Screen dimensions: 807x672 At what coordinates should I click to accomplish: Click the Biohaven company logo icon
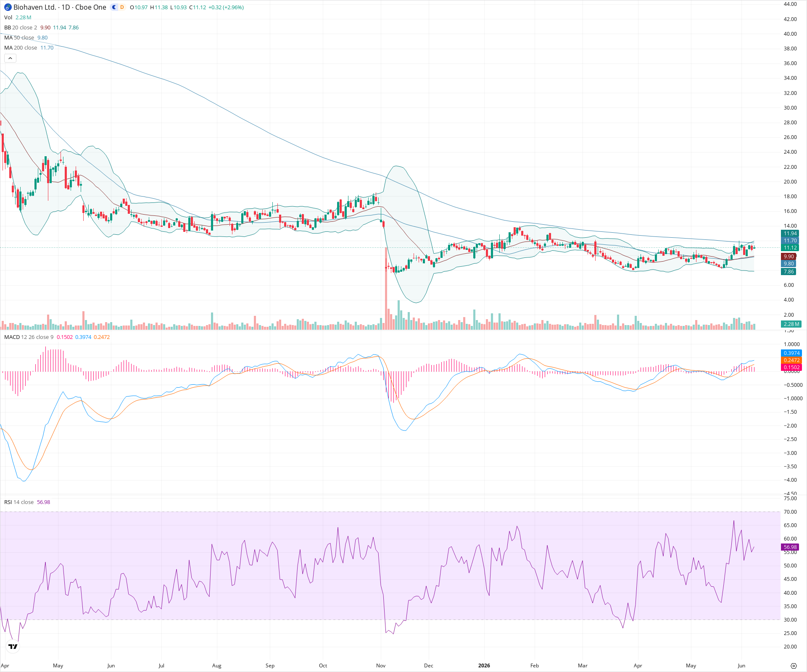pyautogui.click(x=8, y=7)
